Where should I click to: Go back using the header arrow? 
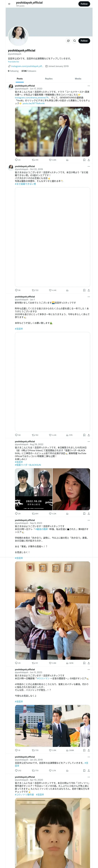click(9, 4)
